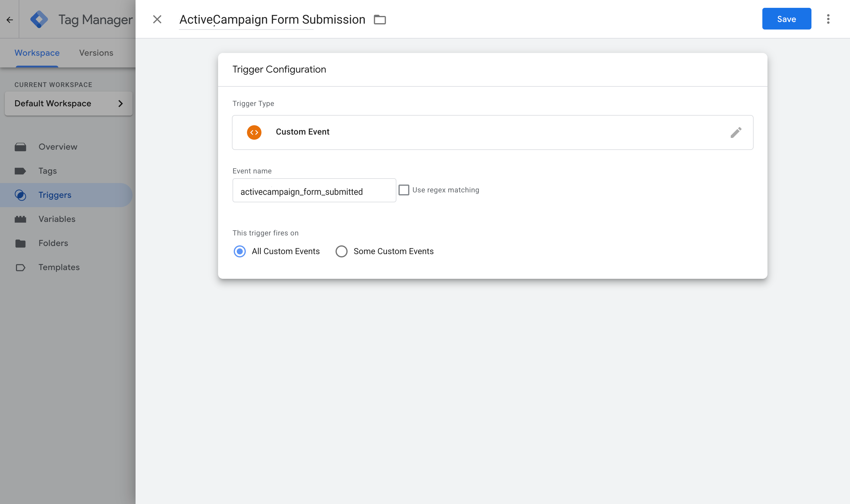Close the trigger editor with X
Image resolution: width=850 pixels, height=504 pixels.
[157, 19]
